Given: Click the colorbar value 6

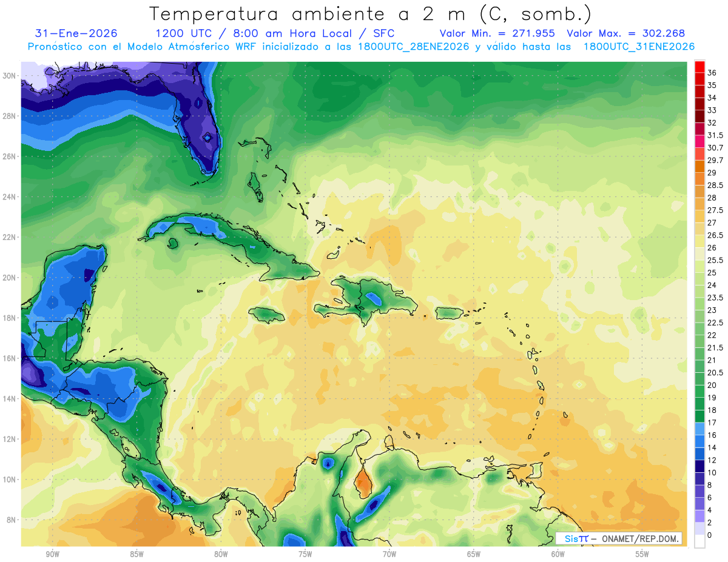Looking at the screenshot, I should click(x=710, y=497).
